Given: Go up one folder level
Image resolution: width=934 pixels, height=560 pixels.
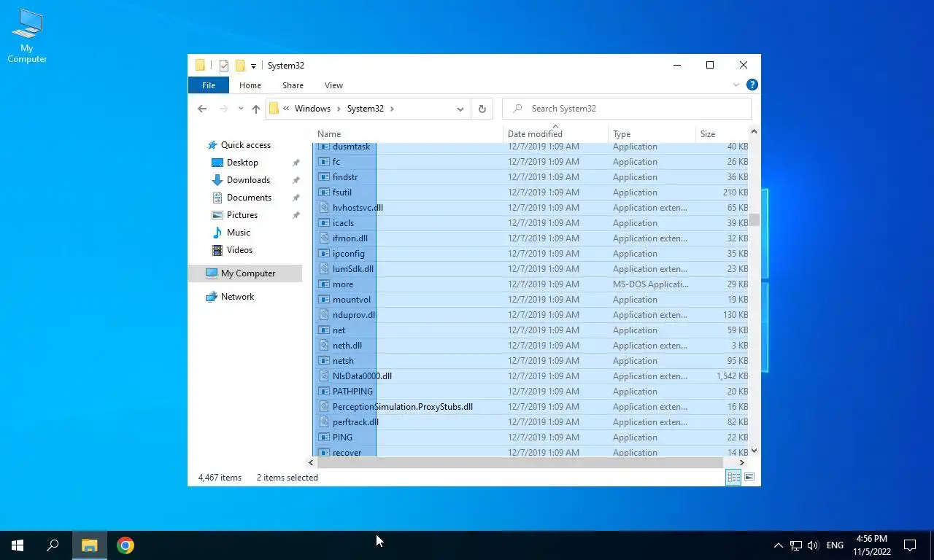Looking at the screenshot, I should [x=256, y=109].
